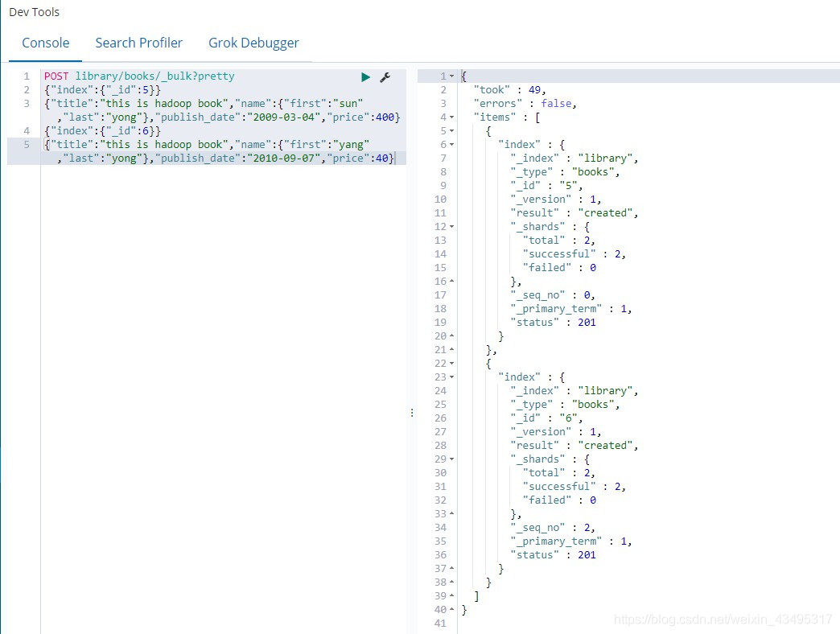Fold the closing marker on response line 16
The width and height of the screenshot is (840, 634).
click(x=451, y=281)
